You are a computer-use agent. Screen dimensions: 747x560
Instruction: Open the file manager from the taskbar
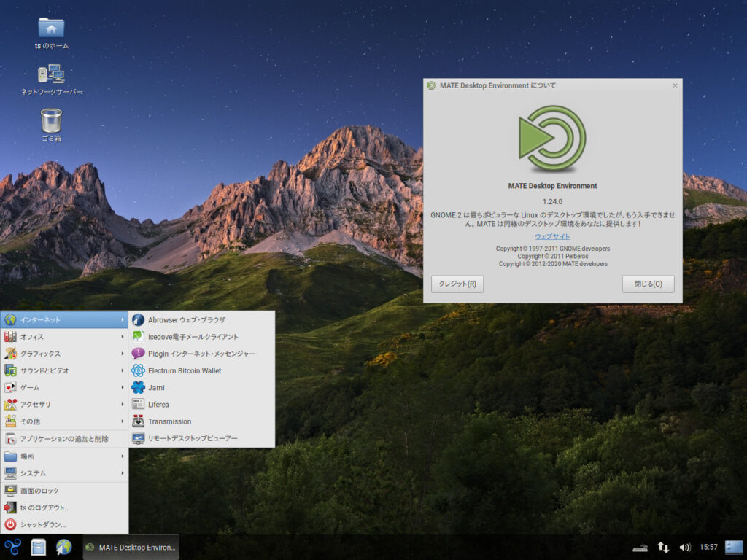[x=38, y=547]
